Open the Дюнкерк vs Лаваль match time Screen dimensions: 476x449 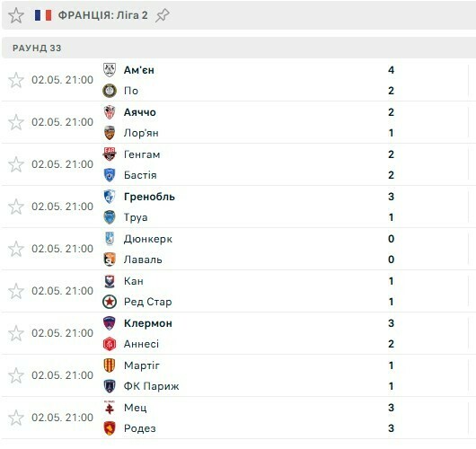pyautogui.click(x=62, y=249)
